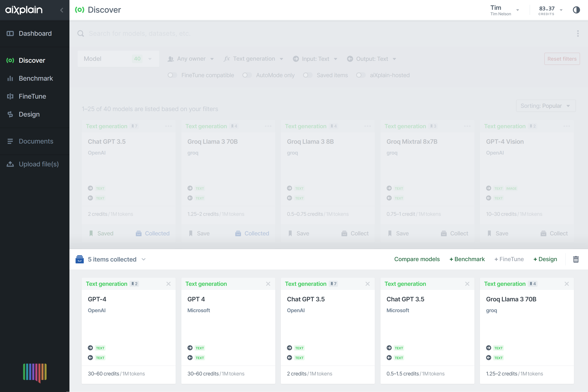Open the Sorting: Popular dropdown
Image resolution: width=588 pixels, height=392 pixels.
coord(546,106)
